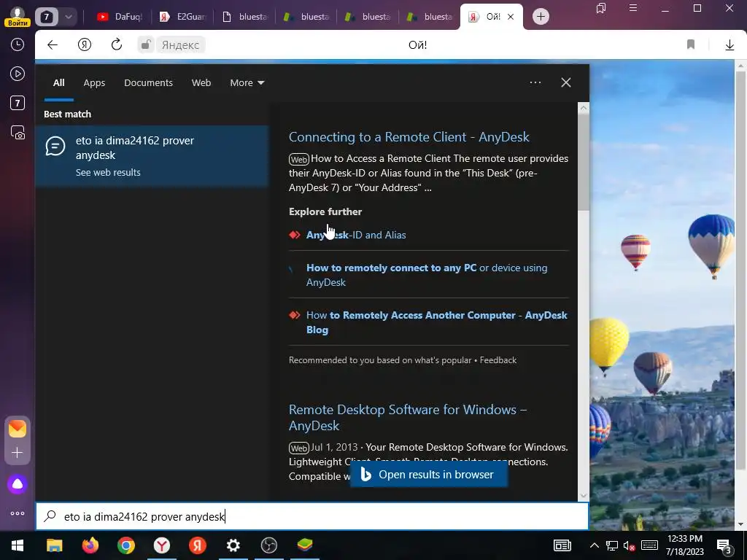Viewport: 747px width, 560px height.
Task: Click the search results scrollbar thumb
Action: point(584,162)
